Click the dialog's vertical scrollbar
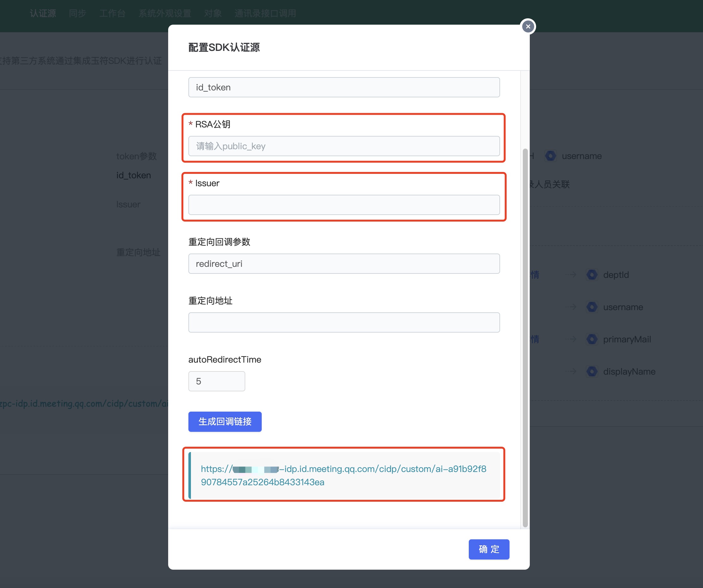Image resolution: width=703 pixels, height=588 pixels. [525, 338]
